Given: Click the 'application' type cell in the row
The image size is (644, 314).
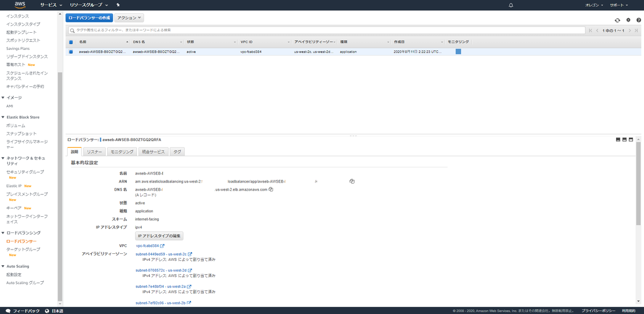Looking at the screenshot, I should coord(348,52).
